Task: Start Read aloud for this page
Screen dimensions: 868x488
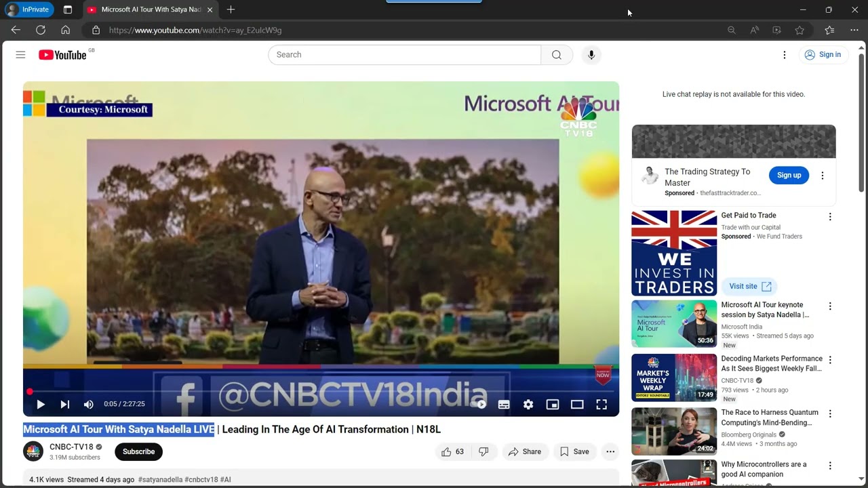Action: (x=754, y=30)
